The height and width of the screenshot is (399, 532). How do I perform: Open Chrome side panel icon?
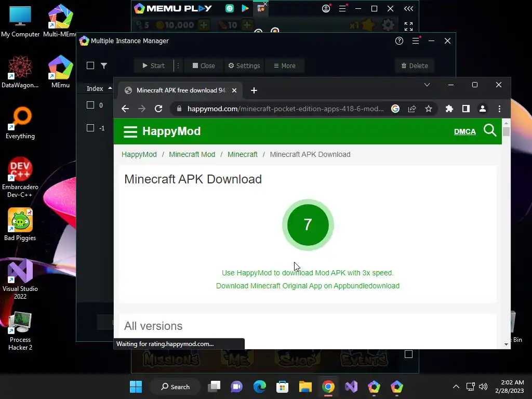pos(466,109)
